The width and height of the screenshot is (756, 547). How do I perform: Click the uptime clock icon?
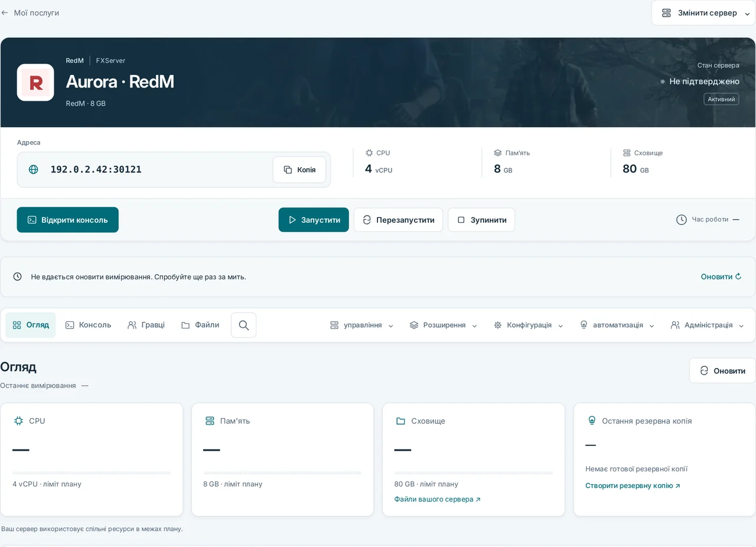point(682,220)
